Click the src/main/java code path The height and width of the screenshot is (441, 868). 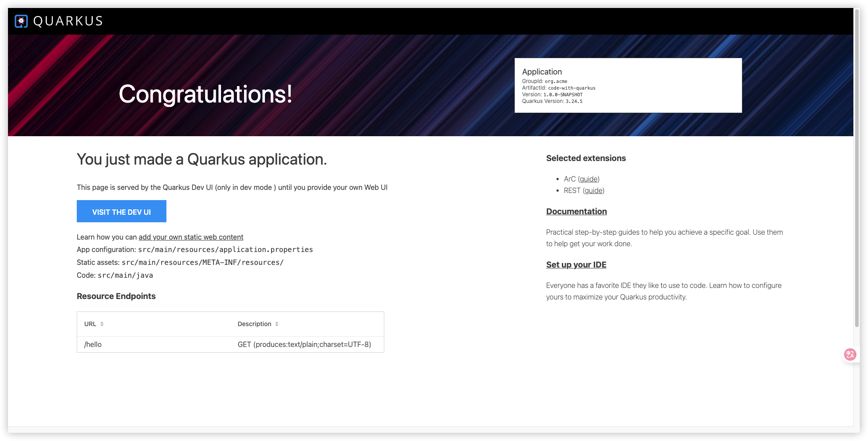click(x=125, y=275)
